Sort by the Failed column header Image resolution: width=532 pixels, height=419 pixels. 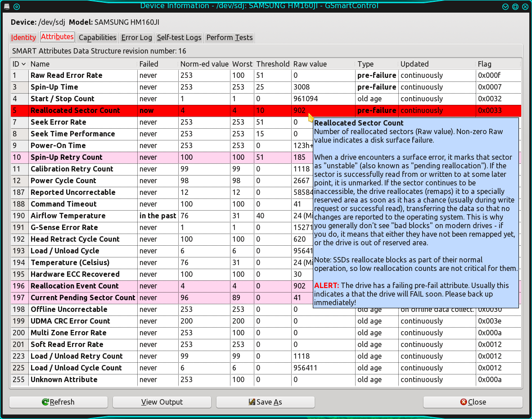tap(158, 64)
